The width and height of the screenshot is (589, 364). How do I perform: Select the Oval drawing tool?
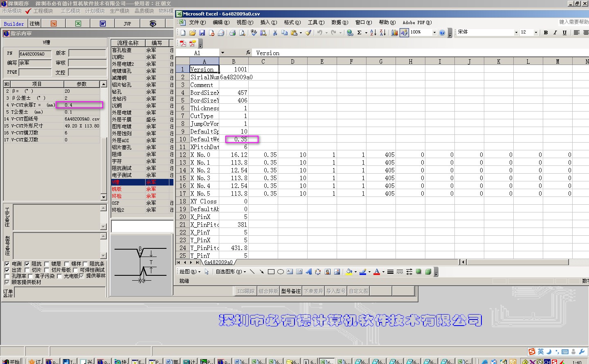[x=280, y=272]
